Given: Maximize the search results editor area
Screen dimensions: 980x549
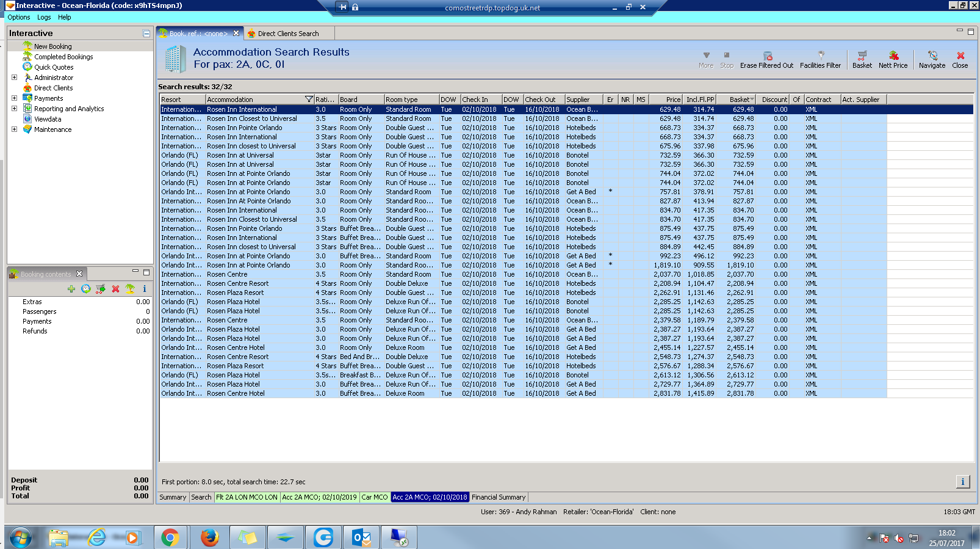Looking at the screenshot, I should tap(971, 31).
